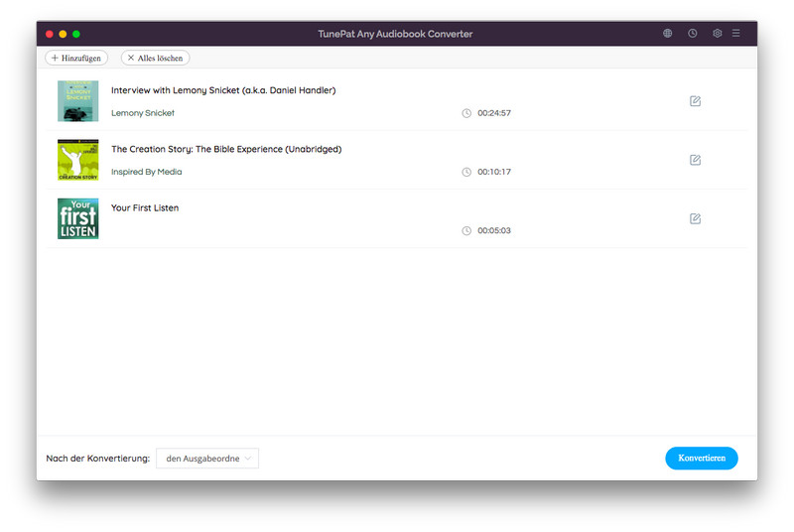Close the window with red button
The width and height of the screenshot is (794, 532).
click(x=49, y=34)
